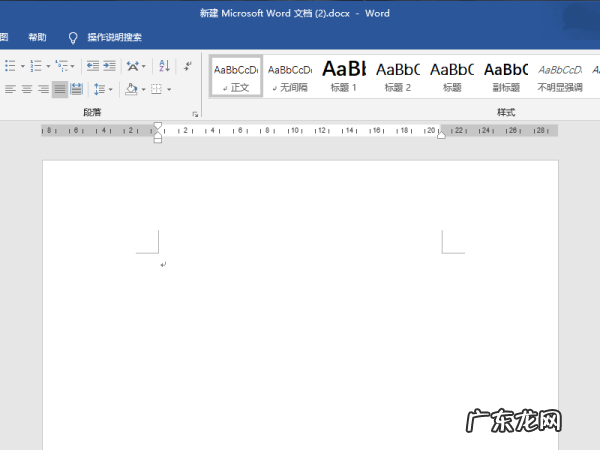Open the borders dropdown
This screenshot has width=600, height=450.
click(x=168, y=89)
